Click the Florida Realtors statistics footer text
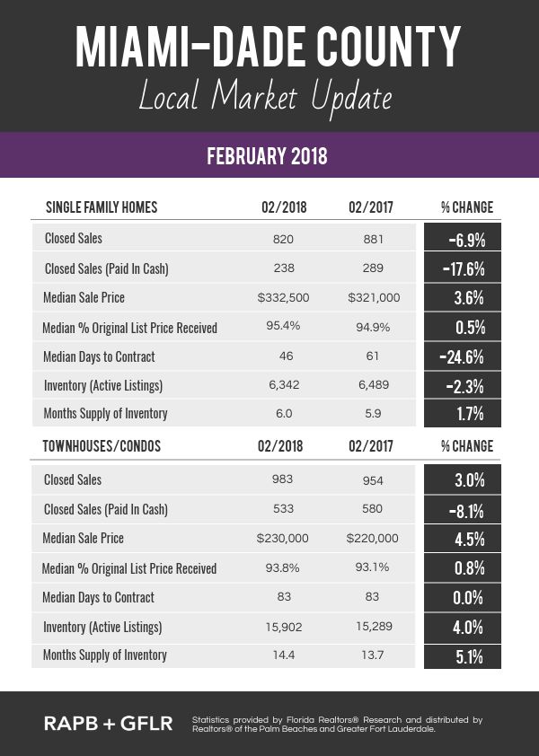 point(337,724)
